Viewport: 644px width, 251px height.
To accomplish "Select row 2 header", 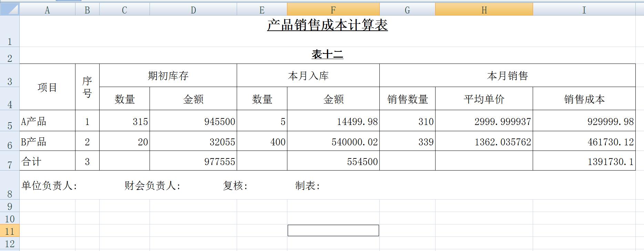I will pos(10,55).
